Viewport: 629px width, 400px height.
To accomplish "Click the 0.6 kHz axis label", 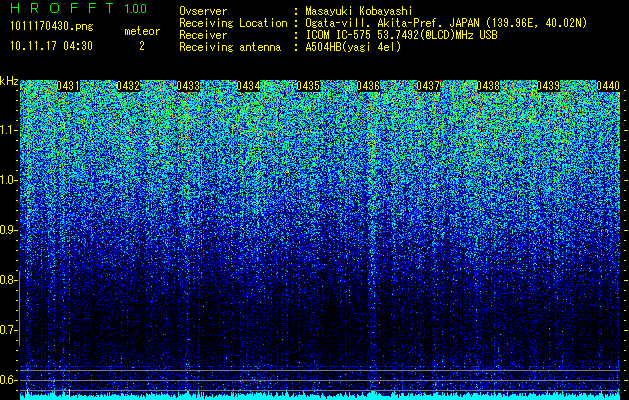I will [8, 380].
